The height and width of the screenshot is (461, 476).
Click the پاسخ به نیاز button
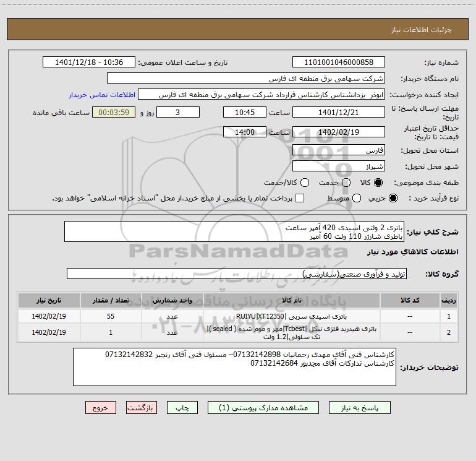(x=360, y=408)
